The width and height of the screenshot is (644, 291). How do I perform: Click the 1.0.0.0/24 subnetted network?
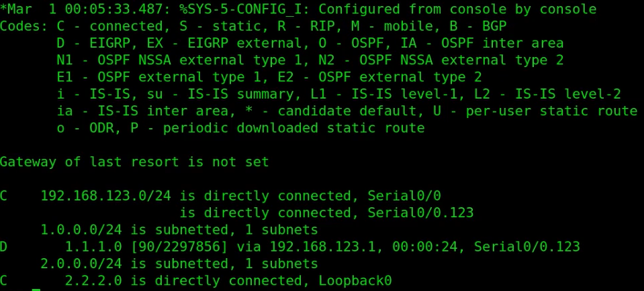(x=81, y=230)
